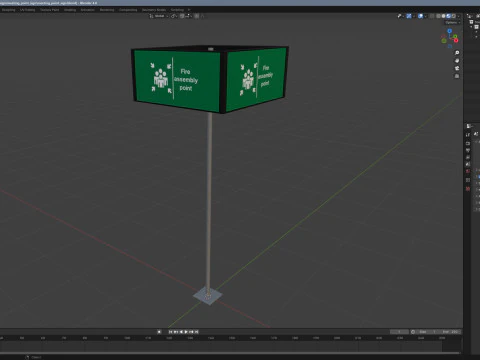Open the Rendering workspace tab
The image size is (480, 360).
click(x=107, y=10)
